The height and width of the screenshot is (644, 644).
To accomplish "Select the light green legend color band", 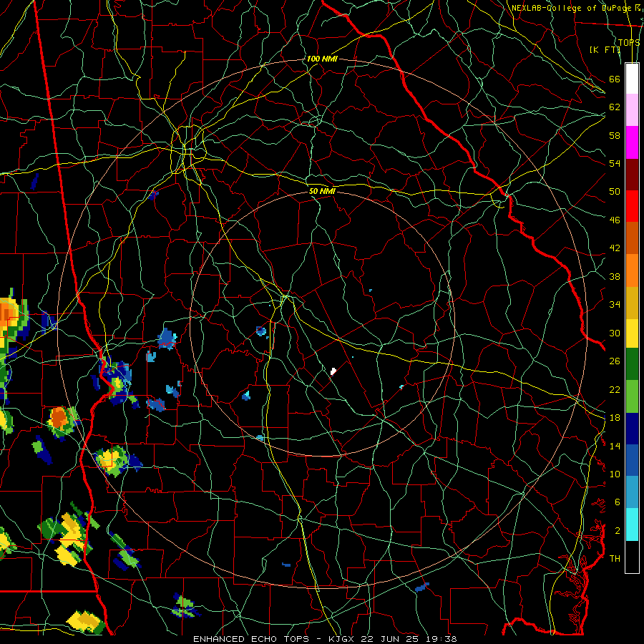I will (632, 396).
